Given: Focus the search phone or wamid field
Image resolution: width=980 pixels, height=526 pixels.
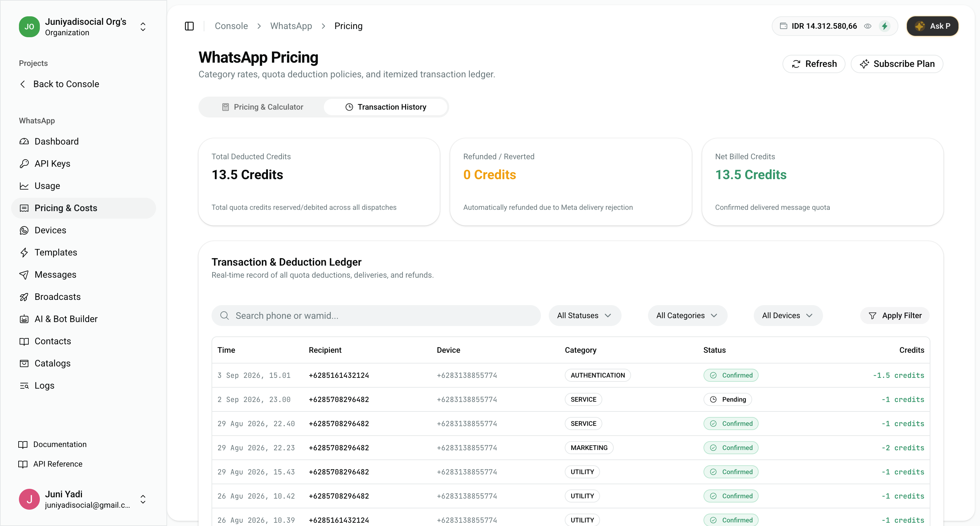Looking at the screenshot, I should coord(376,315).
